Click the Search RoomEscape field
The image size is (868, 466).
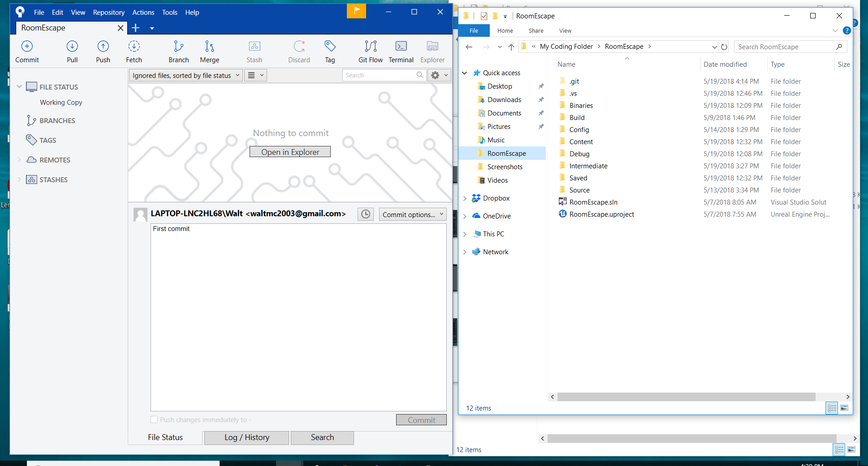click(790, 47)
